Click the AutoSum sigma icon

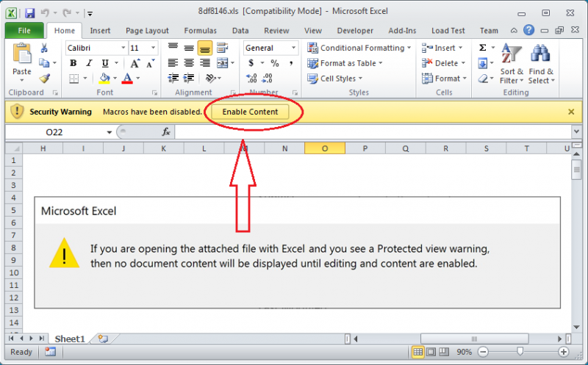(483, 48)
